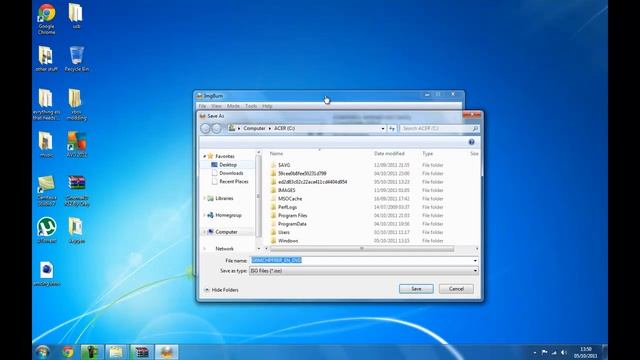Viewport: 640px width, 360px height.
Task: Open the music folder on desktop
Action: pos(46,144)
